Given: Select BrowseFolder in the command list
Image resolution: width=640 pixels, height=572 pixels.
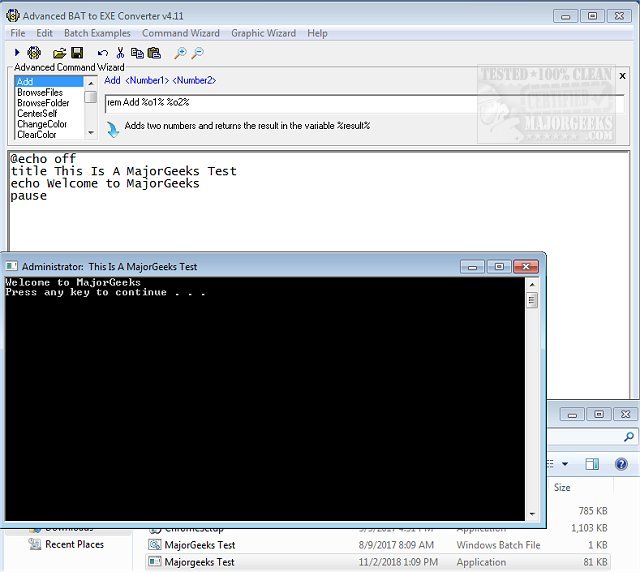Looking at the screenshot, I should (49, 103).
